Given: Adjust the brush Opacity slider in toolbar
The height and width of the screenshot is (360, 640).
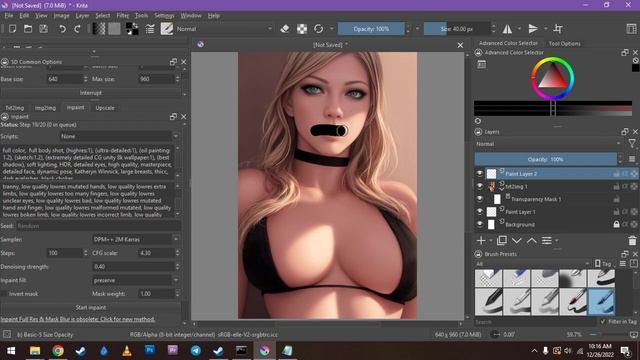Looking at the screenshot, I should click(371, 29).
